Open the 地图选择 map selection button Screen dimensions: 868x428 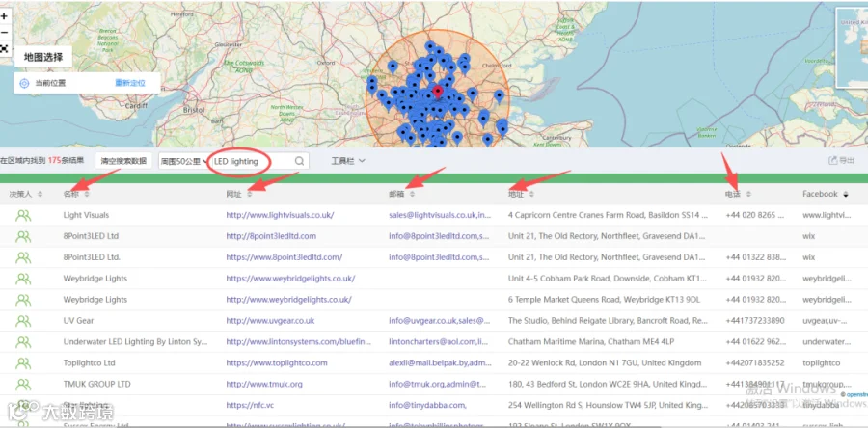(x=43, y=57)
